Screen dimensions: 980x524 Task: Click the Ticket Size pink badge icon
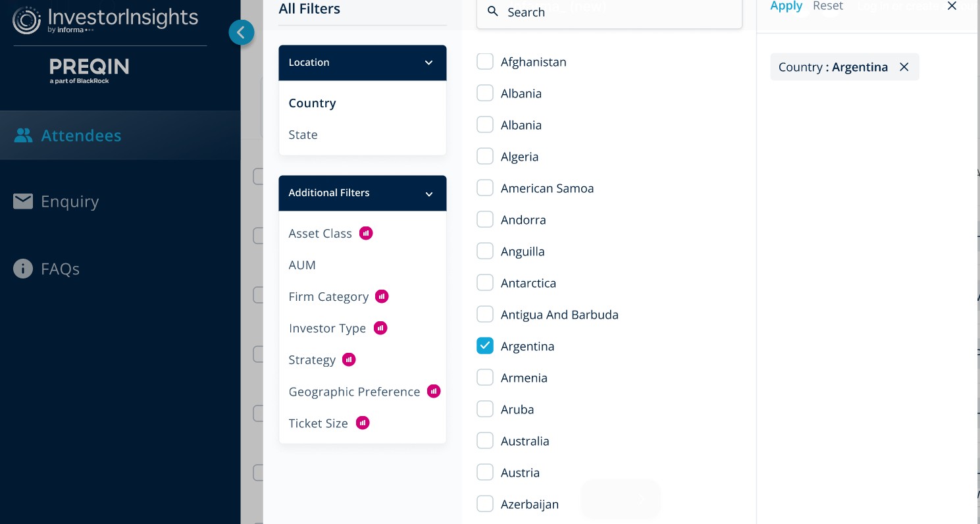pos(363,423)
